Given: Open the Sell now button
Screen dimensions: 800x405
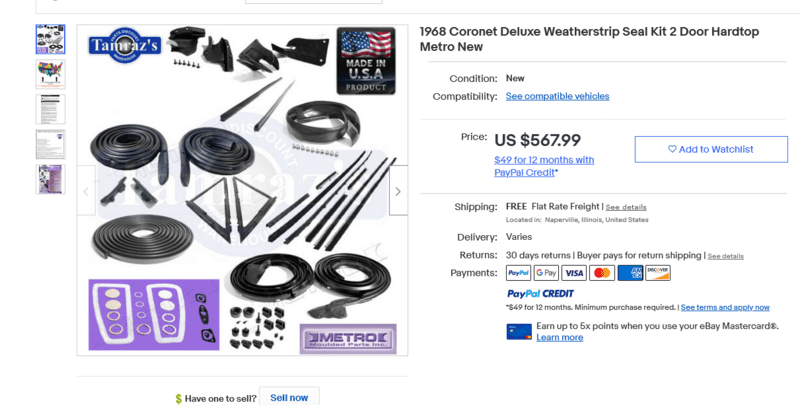Looking at the screenshot, I should [289, 398].
